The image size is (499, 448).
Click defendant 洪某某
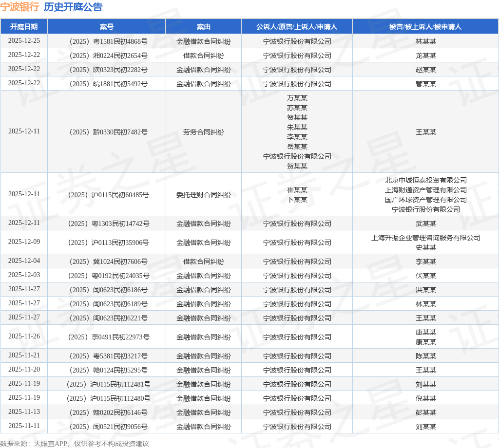point(426,290)
